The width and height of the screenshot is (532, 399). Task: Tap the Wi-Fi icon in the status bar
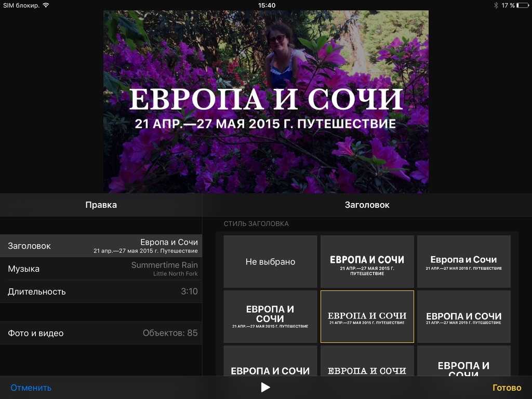(x=46, y=5)
